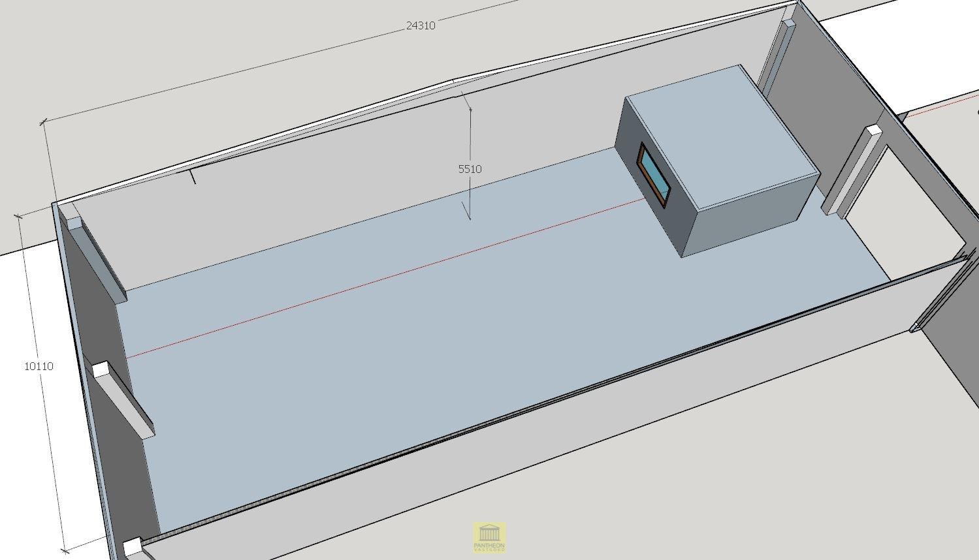The image size is (979, 560).
Task: Click the 5510 height dimension text
Action: coord(470,169)
